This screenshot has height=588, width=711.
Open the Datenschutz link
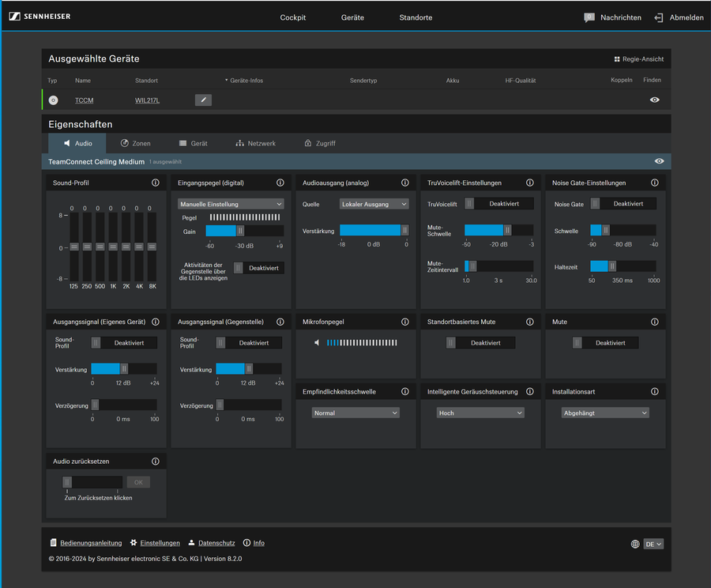[x=216, y=543]
